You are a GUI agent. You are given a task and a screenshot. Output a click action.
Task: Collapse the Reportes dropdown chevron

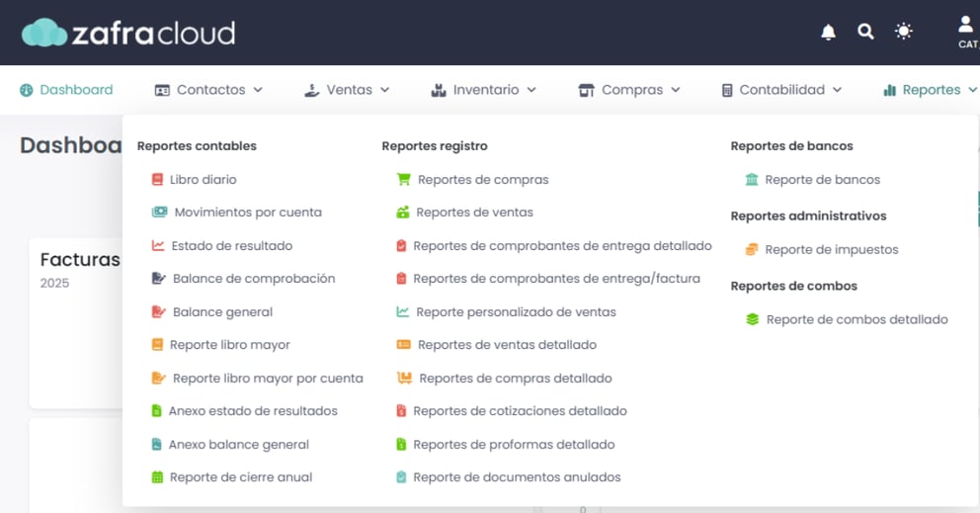(x=973, y=90)
